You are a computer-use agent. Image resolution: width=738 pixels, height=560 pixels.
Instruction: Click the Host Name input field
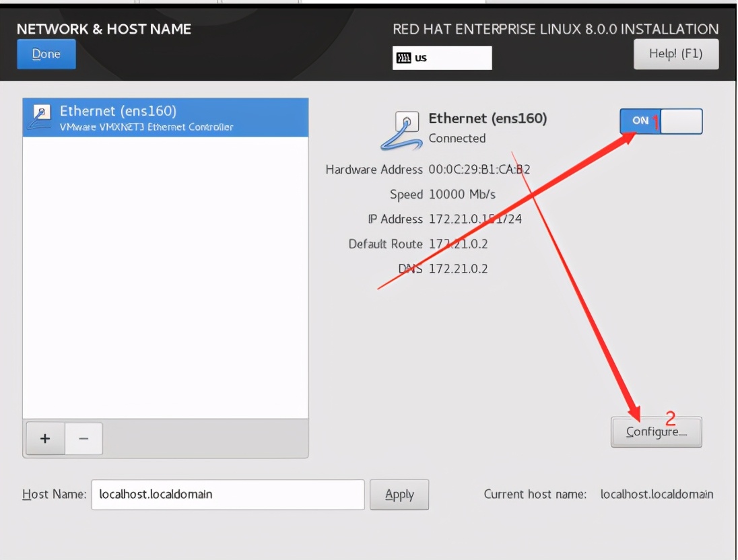228,495
